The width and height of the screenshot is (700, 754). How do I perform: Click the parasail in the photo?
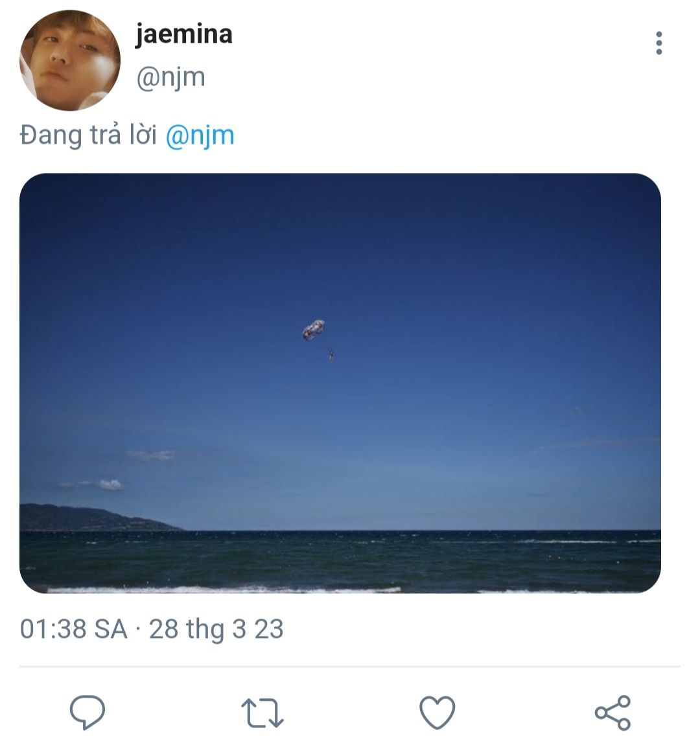[x=314, y=329]
